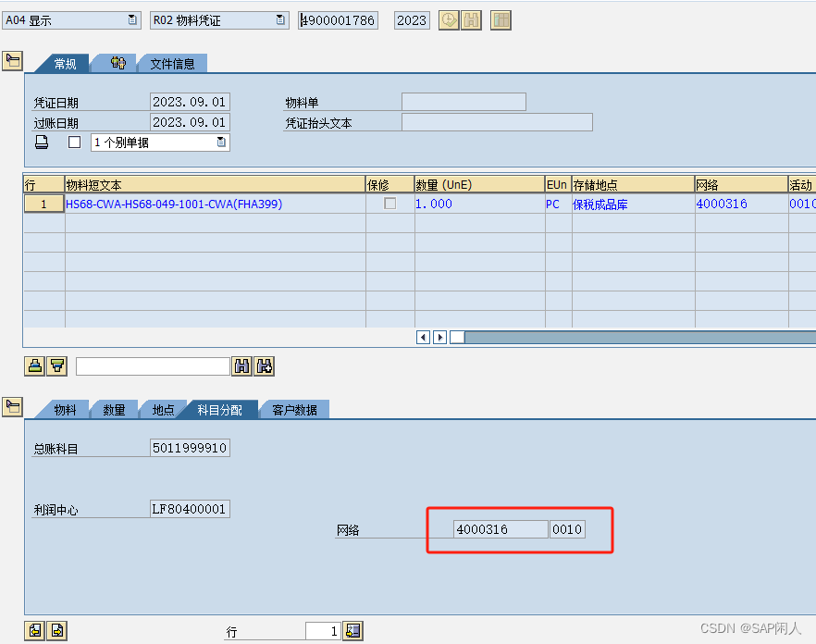Click the EUn column header

tap(559, 185)
